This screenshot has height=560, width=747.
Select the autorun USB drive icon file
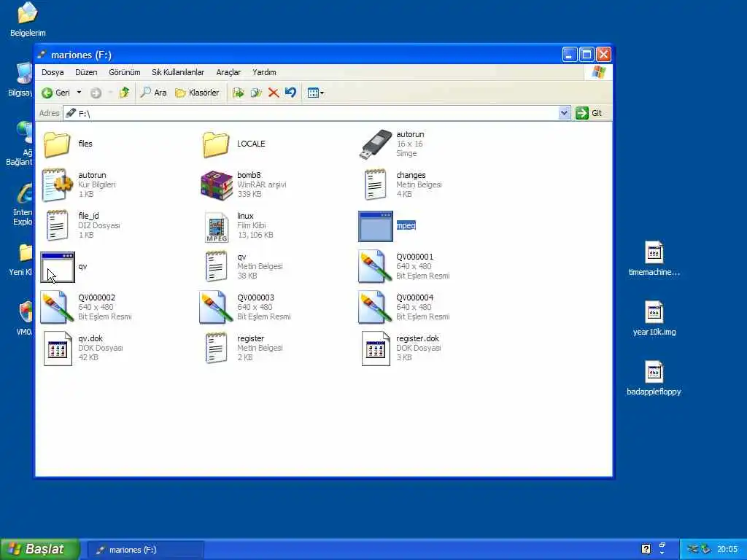click(x=376, y=144)
